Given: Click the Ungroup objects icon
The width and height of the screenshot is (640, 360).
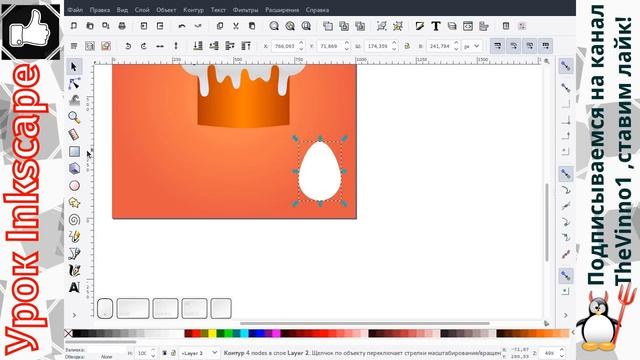Looking at the screenshot, I should tap(398, 26).
